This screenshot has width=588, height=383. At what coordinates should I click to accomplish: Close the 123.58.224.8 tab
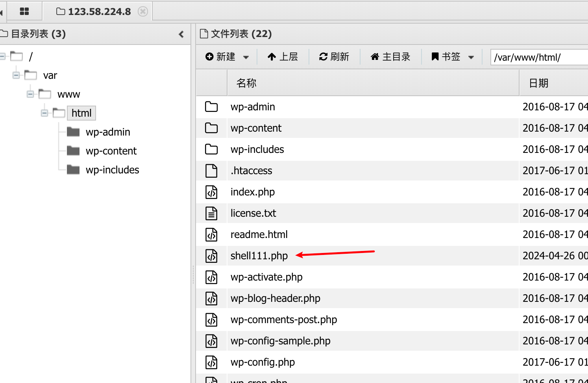point(143,11)
